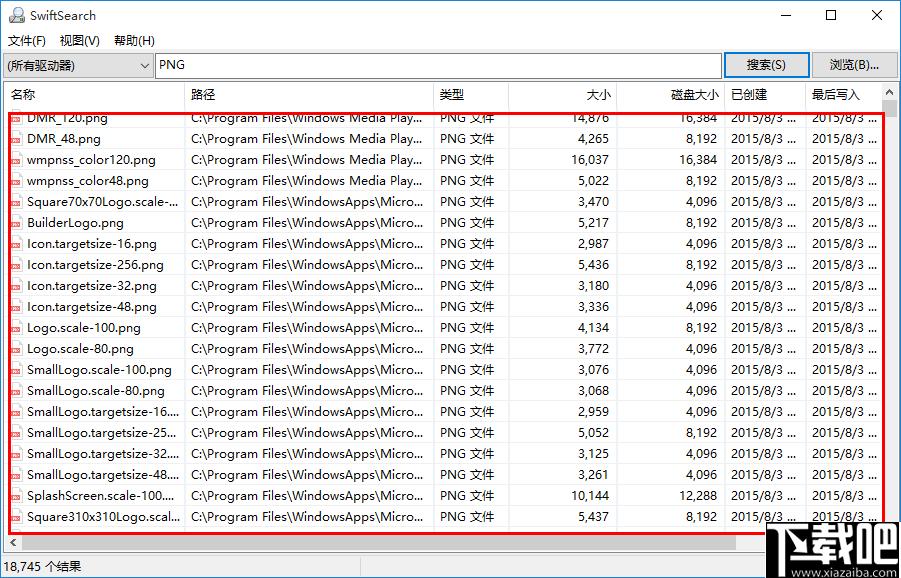
Task: Click the file icon beside Logo.scale-100.png
Action: (x=16, y=328)
